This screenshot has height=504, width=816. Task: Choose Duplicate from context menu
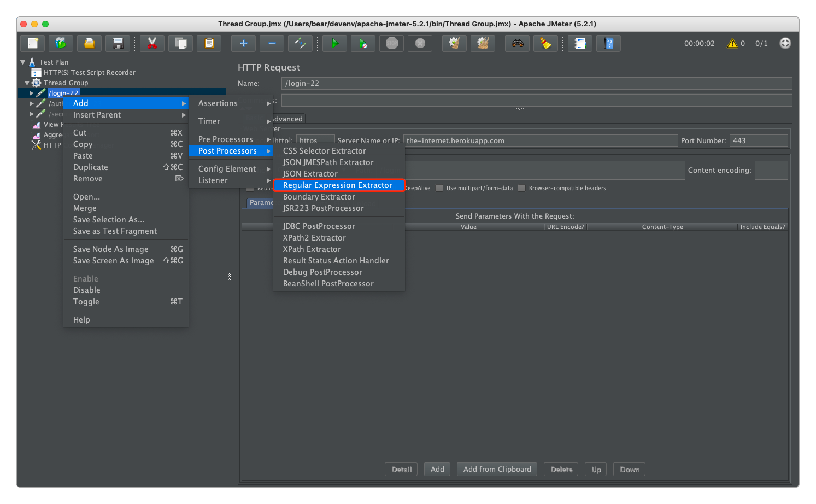[126, 167]
